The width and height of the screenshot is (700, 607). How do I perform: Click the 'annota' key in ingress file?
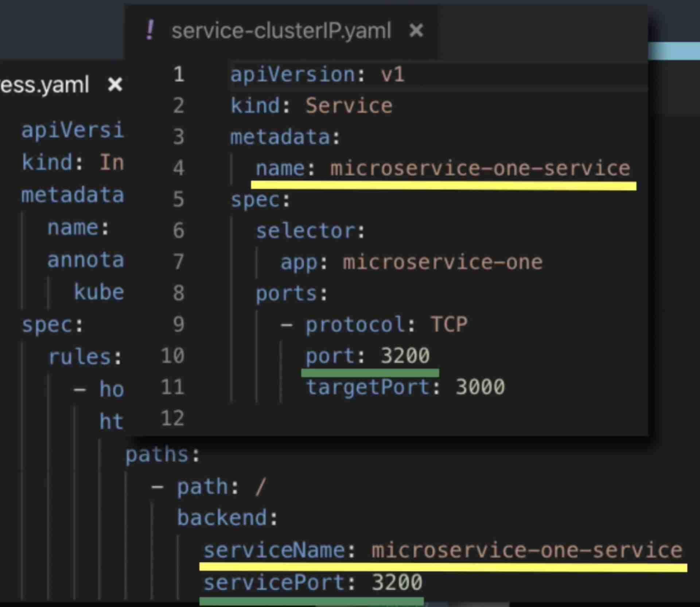[x=86, y=260]
